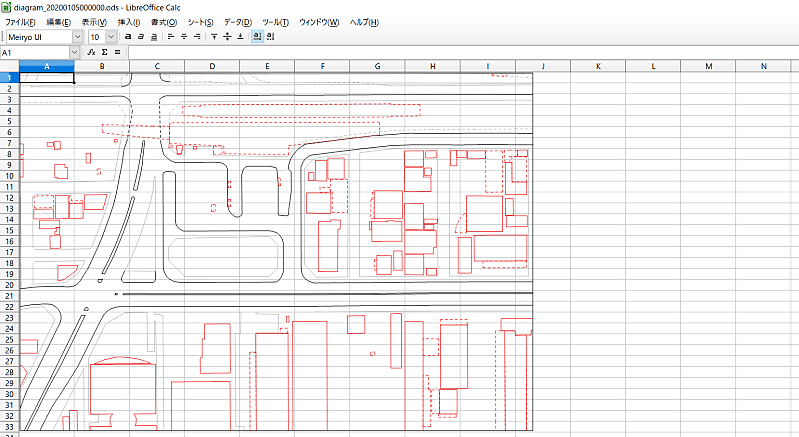The image size is (799, 437).
Task: Toggle bold formatting in the toolbar
Action: 128,37
